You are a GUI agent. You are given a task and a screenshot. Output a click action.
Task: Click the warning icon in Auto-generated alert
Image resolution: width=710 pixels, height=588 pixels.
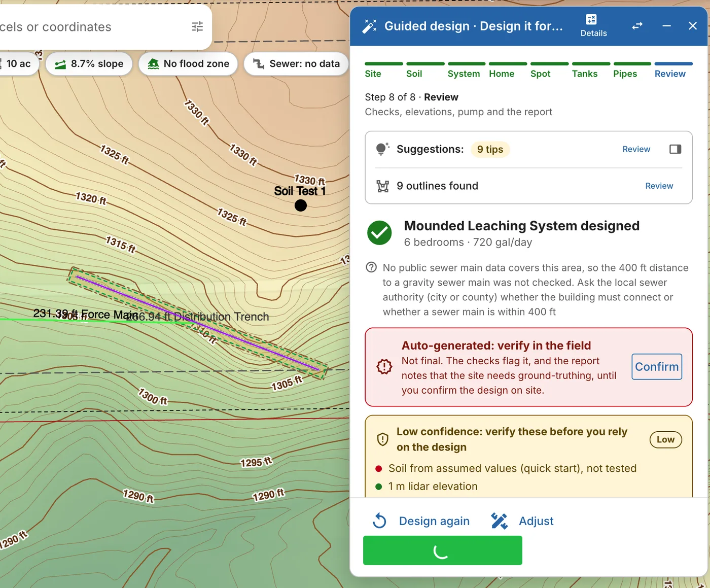pos(384,367)
